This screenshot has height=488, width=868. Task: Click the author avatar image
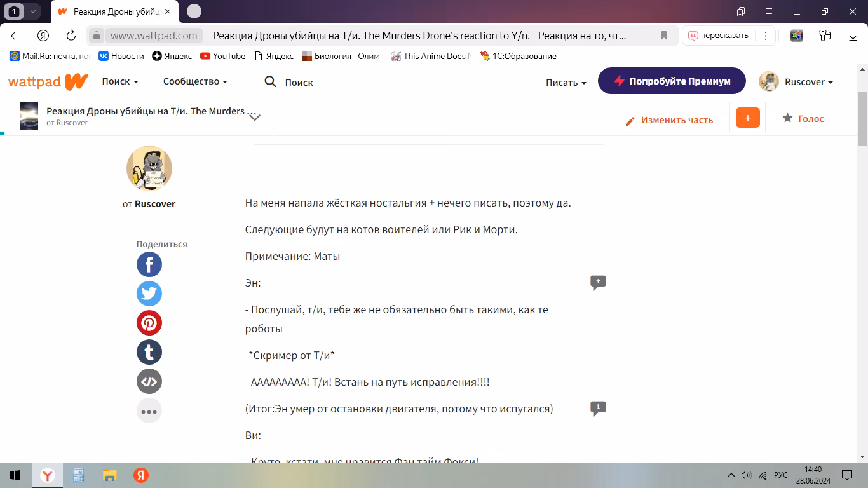point(149,168)
